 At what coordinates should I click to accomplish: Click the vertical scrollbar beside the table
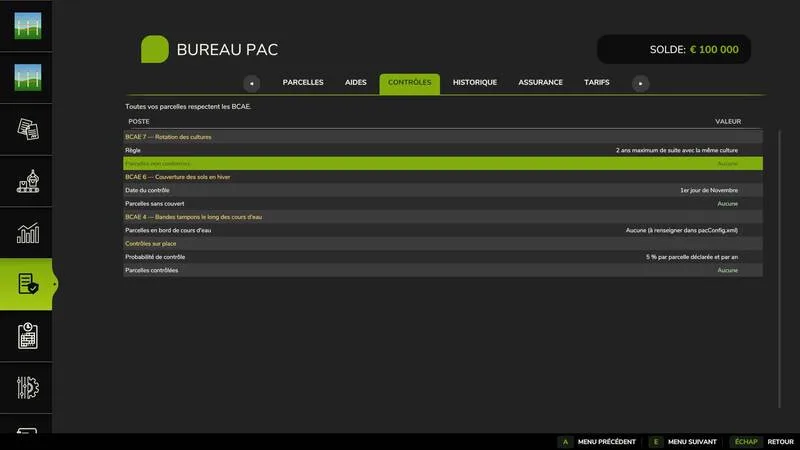[x=779, y=269]
